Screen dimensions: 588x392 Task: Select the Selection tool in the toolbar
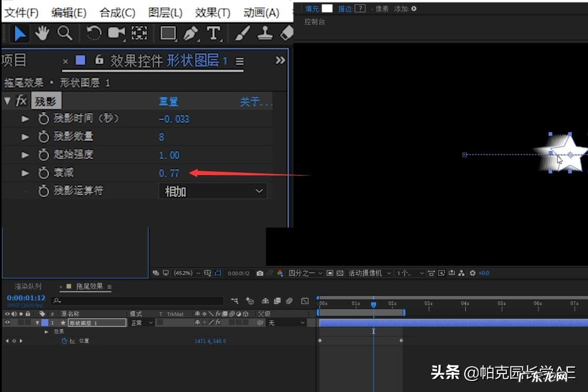pyautogui.click(x=21, y=34)
